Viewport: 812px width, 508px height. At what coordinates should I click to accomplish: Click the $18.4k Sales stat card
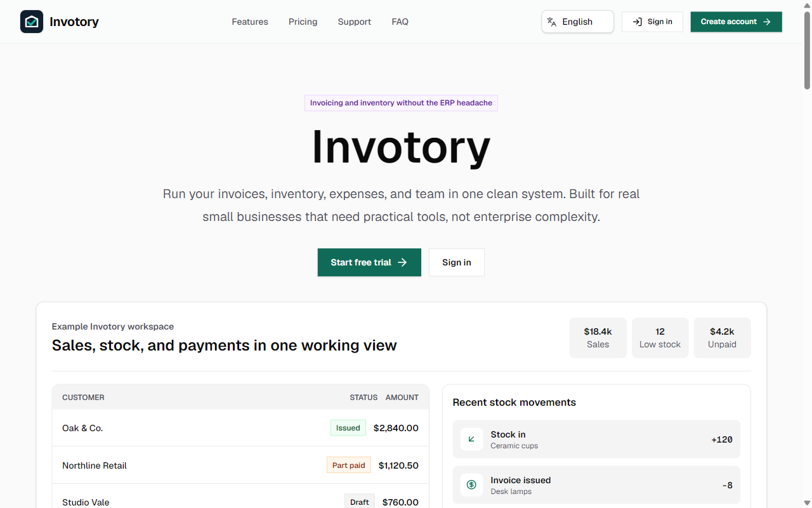(598, 338)
